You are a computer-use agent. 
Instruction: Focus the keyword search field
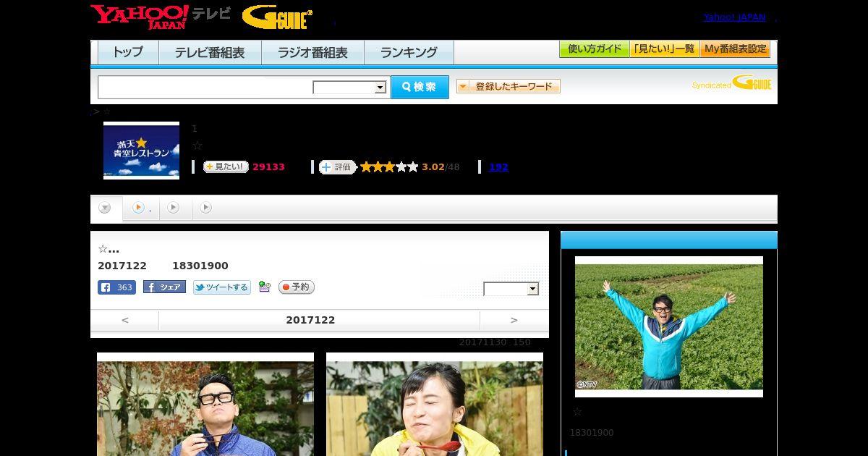[205, 87]
